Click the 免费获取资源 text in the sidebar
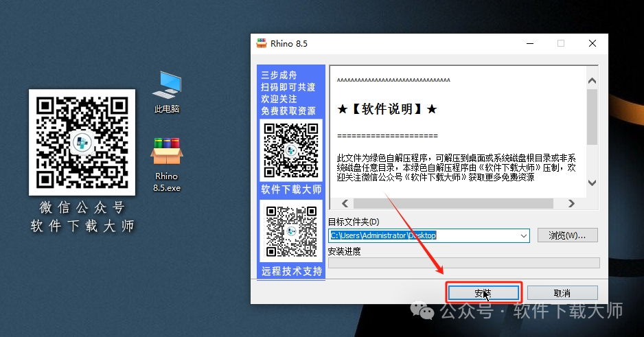This screenshot has width=644, height=337. (288, 111)
